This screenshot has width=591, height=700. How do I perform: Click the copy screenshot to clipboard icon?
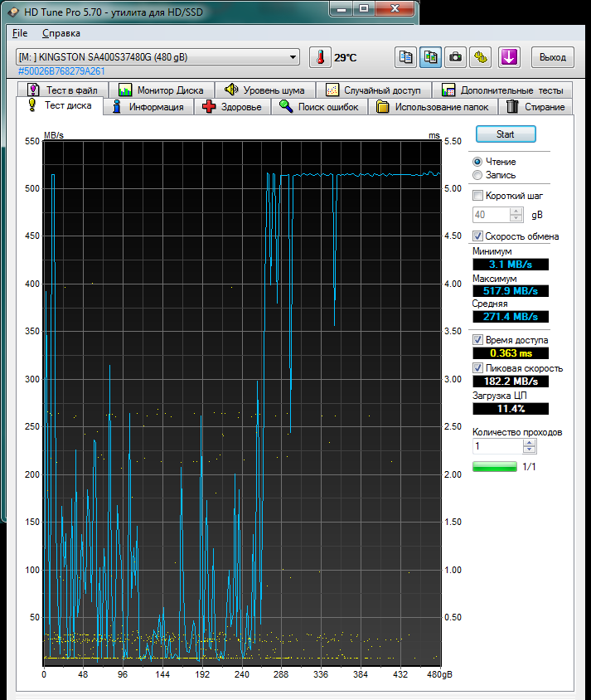coord(430,57)
